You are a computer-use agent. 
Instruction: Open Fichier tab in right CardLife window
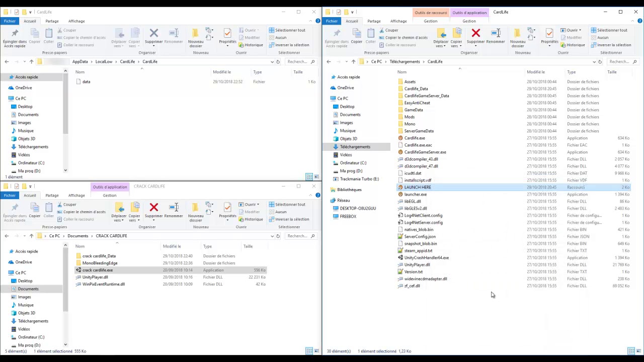pos(332,21)
